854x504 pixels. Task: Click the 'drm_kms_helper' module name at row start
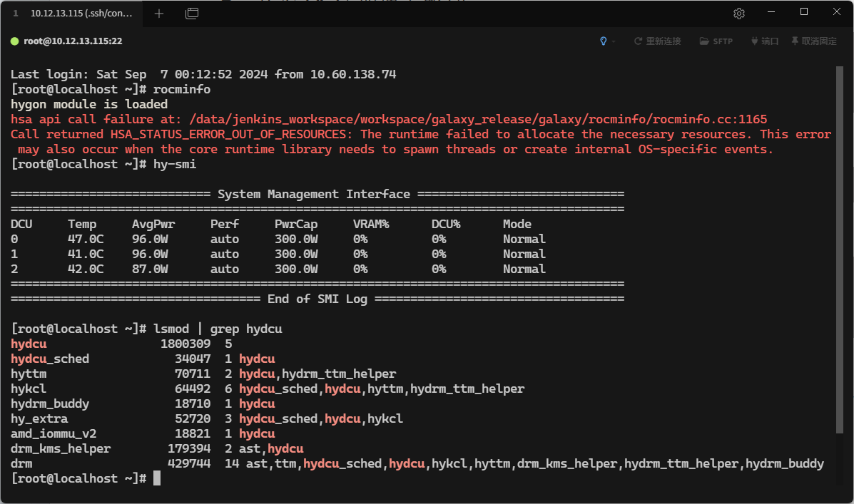point(61,448)
